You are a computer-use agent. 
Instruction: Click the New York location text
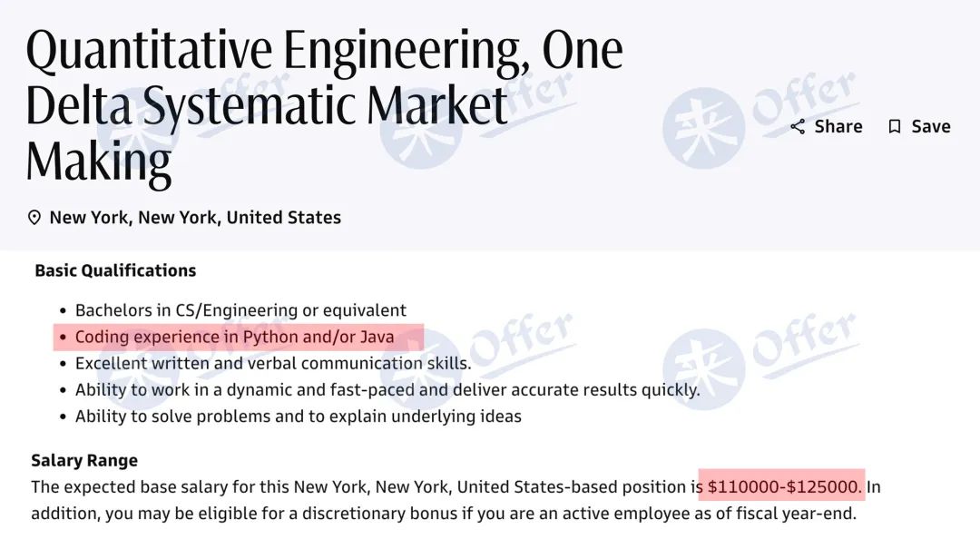(195, 218)
